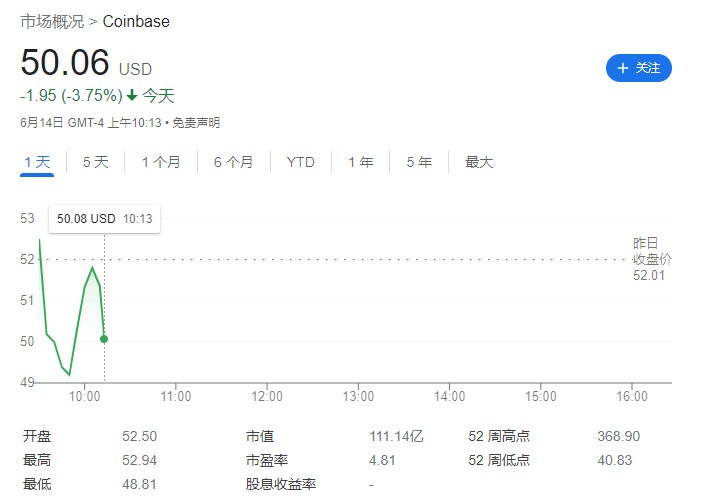The image size is (701, 502).
Task: Click the 52 周高点 value 368.90
Action: (x=617, y=436)
